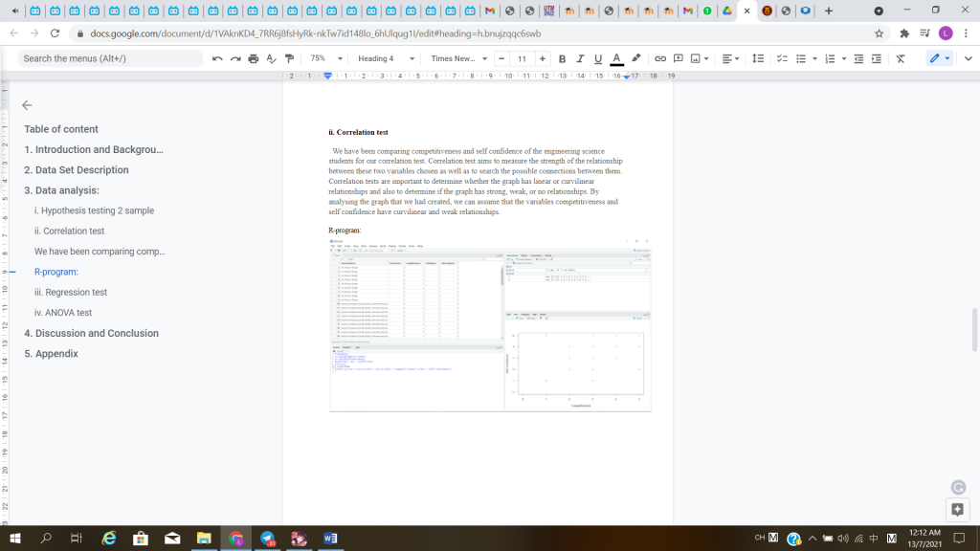
Task: Insert a link with chain icon
Action: click(660, 58)
